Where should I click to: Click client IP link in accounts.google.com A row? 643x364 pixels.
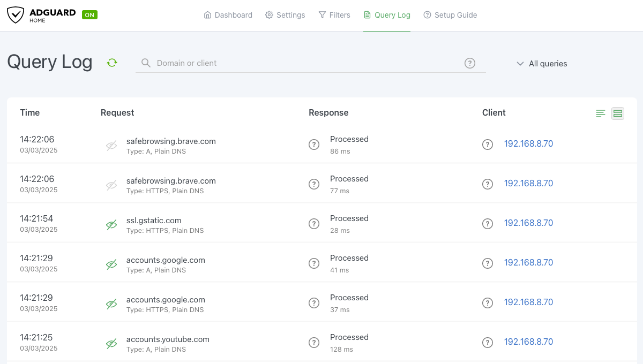pos(528,263)
